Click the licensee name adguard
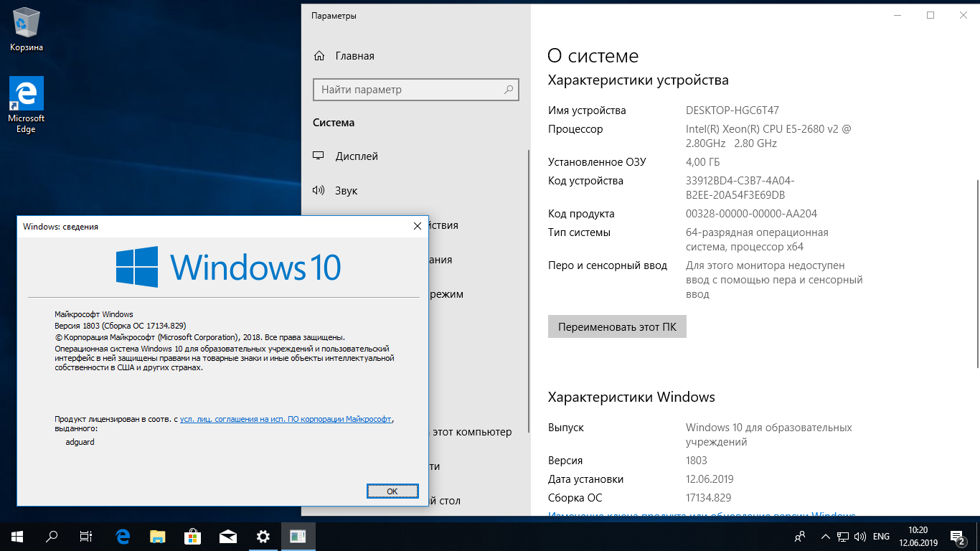Screen dimensions: 980x551 click(80, 442)
